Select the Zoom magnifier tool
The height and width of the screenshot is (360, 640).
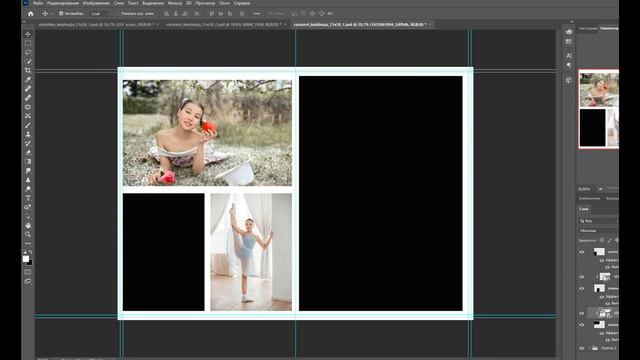pos(28,234)
